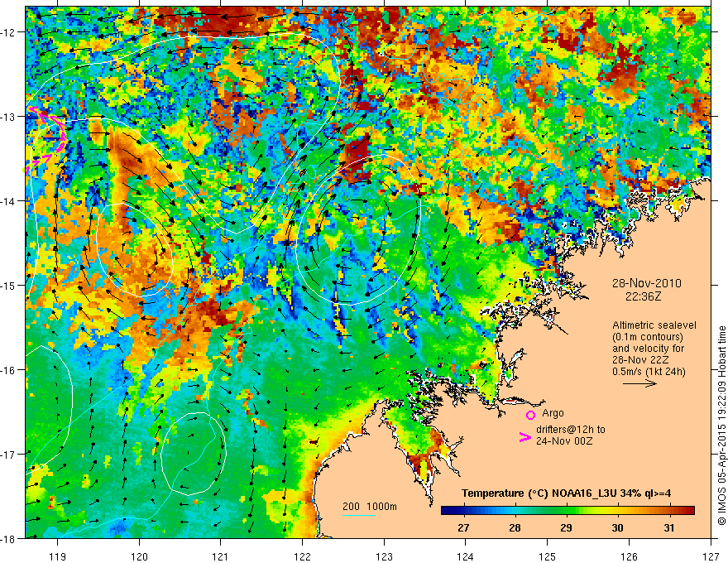Click the longitude axis label "120"
The width and height of the screenshot is (728, 563).
point(139,556)
